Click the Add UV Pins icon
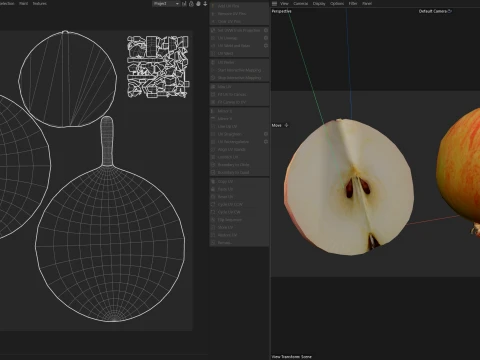This screenshot has height=360, width=480. tap(213, 6)
